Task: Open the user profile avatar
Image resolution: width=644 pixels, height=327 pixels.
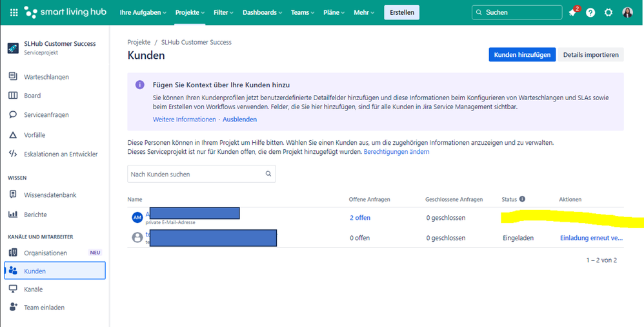Action: pos(628,12)
